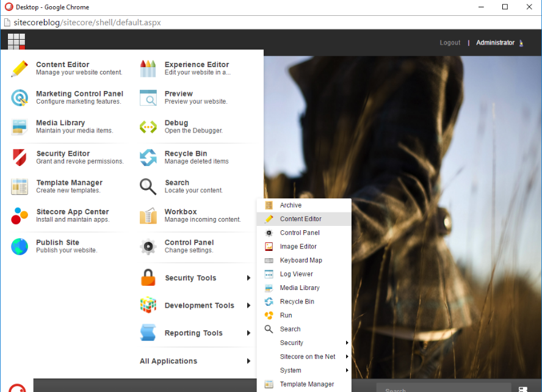Open the Experience Editor title link
Image resolution: width=542 pixels, height=392 pixels.
197,64
